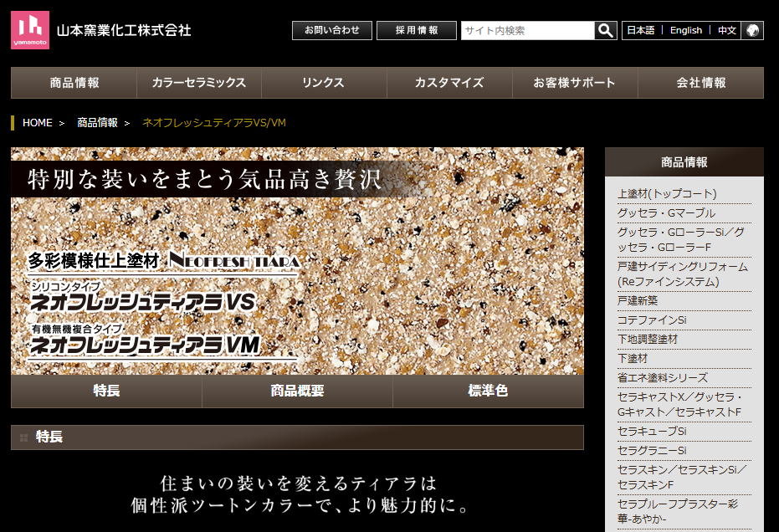This screenshot has width=779, height=532.
Task: Click the magnifying glass search icon
Action: pos(605,30)
